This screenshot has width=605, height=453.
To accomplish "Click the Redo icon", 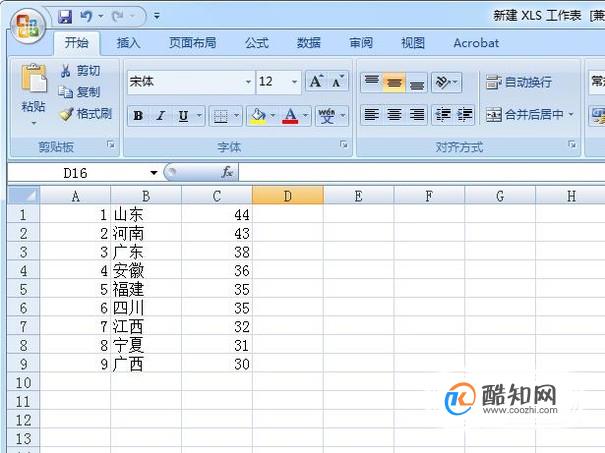I will (117, 16).
